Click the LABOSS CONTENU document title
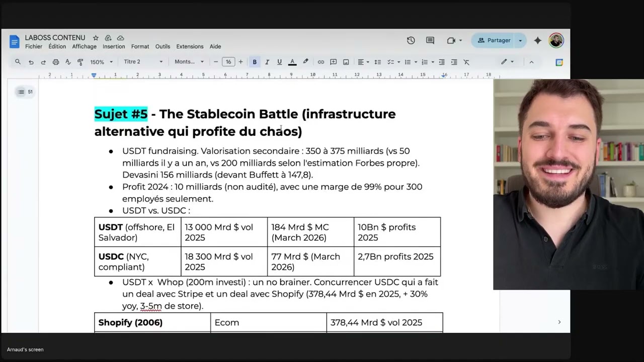The width and height of the screenshot is (644, 362). (x=55, y=38)
